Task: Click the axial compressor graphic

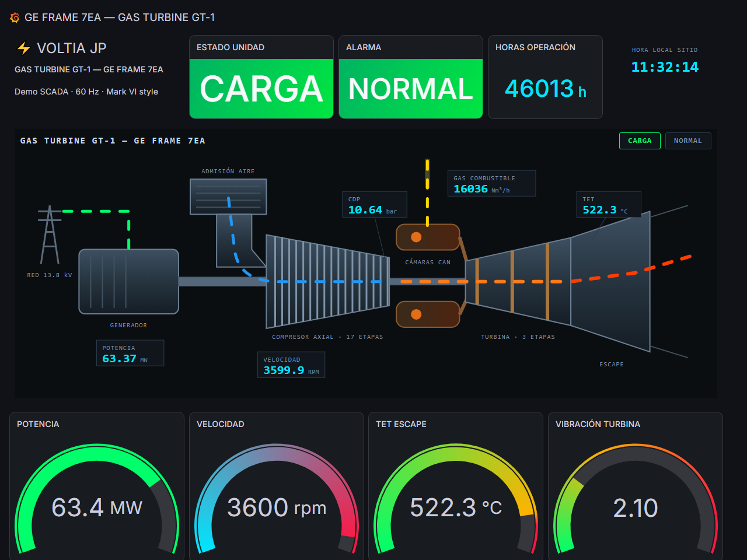Action: pyautogui.click(x=327, y=282)
